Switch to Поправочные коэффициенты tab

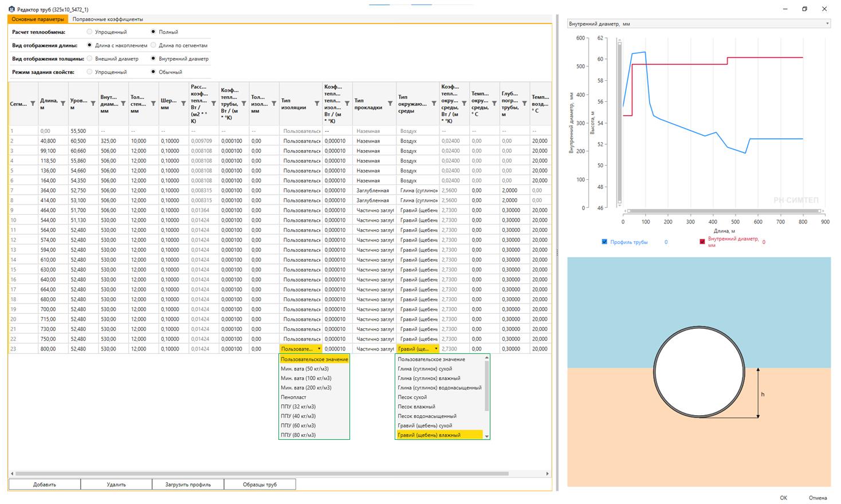tap(108, 19)
